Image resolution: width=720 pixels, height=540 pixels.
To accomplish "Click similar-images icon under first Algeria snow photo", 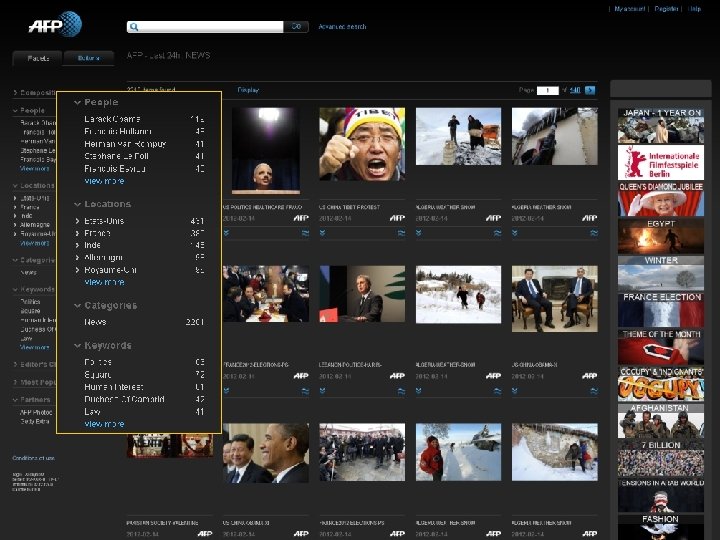I will click(497, 233).
